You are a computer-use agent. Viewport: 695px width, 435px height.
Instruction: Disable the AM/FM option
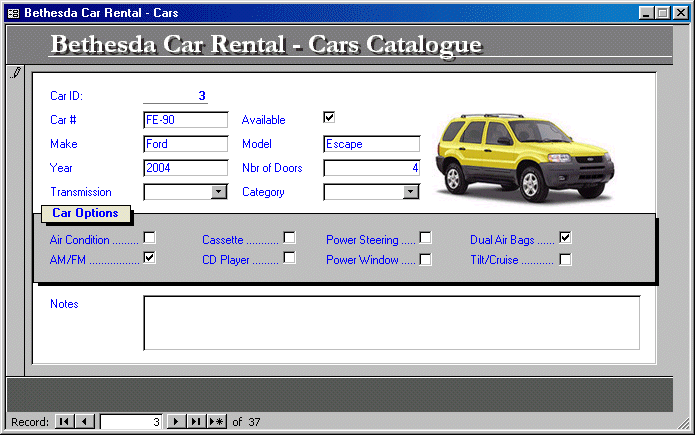pyautogui.click(x=150, y=258)
